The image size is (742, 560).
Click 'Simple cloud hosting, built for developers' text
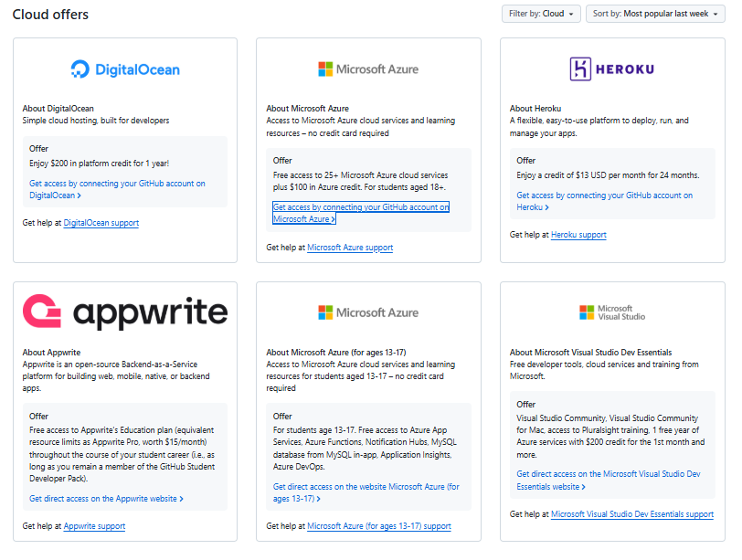(96, 121)
